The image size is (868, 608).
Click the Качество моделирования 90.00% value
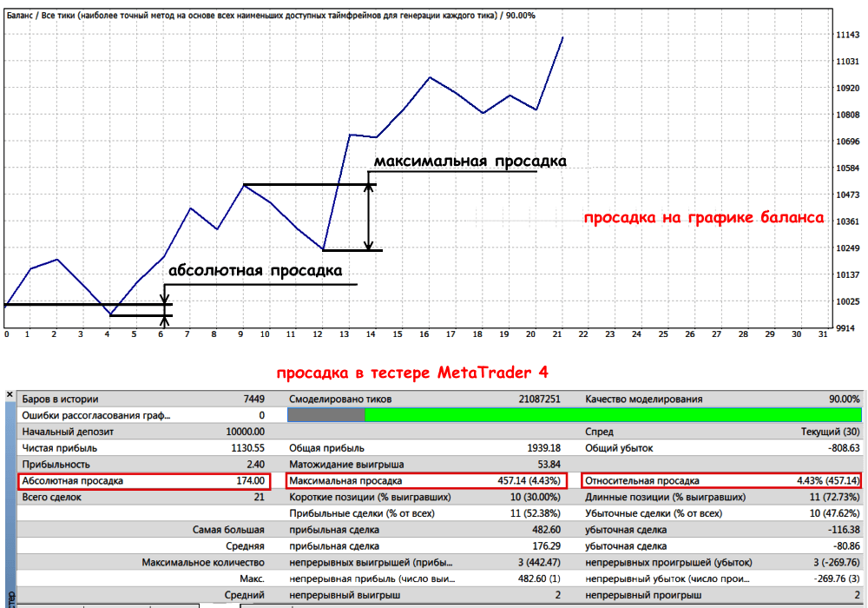[x=842, y=400]
